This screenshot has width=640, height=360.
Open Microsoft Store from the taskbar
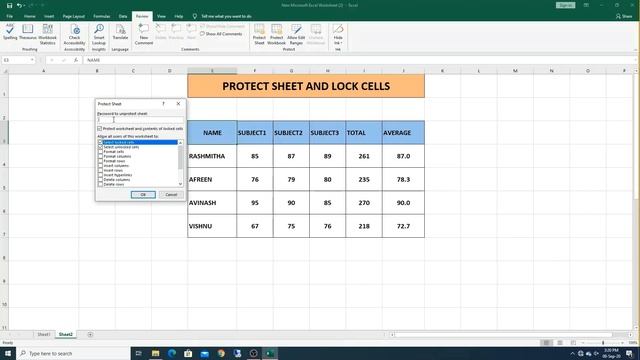coord(188,353)
